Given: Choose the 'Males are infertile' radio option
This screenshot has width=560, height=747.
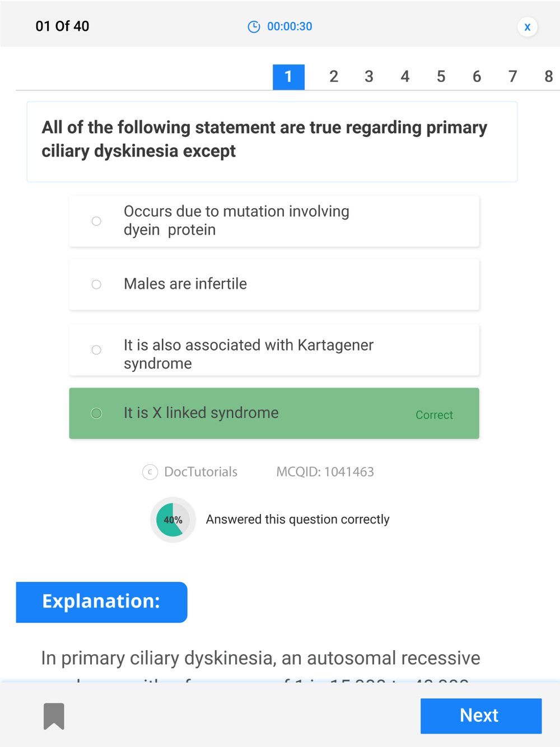Looking at the screenshot, I should pyautogui.click(x=96, y=284).
